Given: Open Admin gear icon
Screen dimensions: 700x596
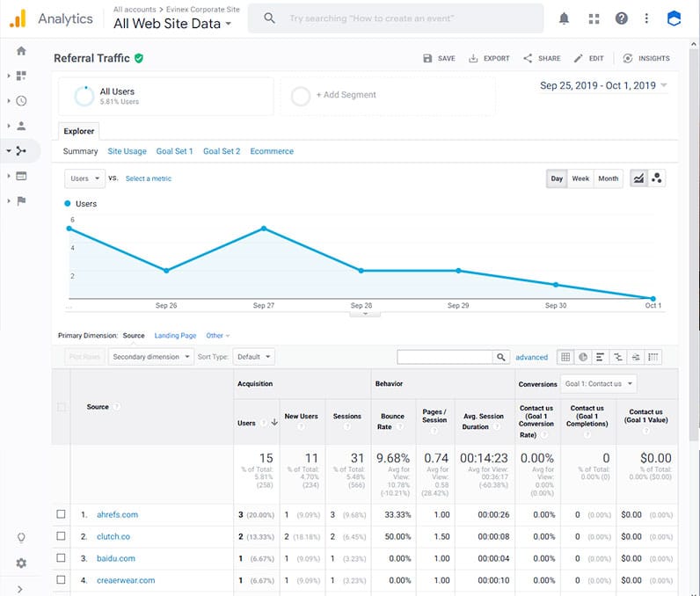Looking at the screenshot, I should [x=21, y=563].
